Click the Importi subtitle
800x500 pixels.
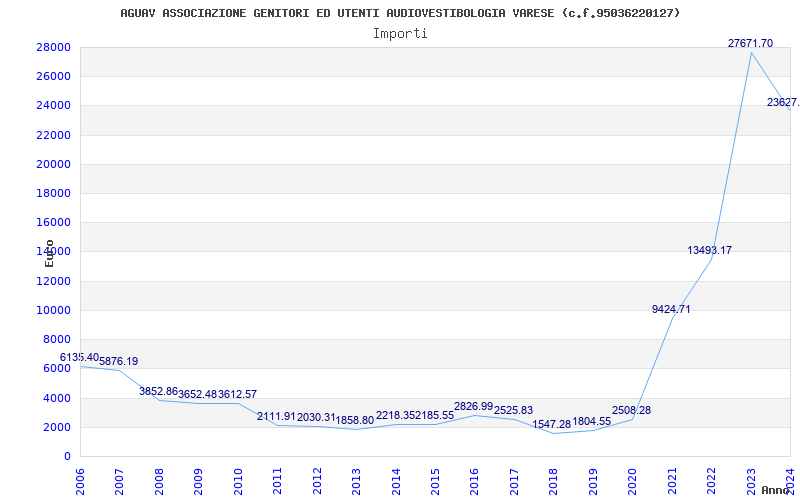pos(400,33)
